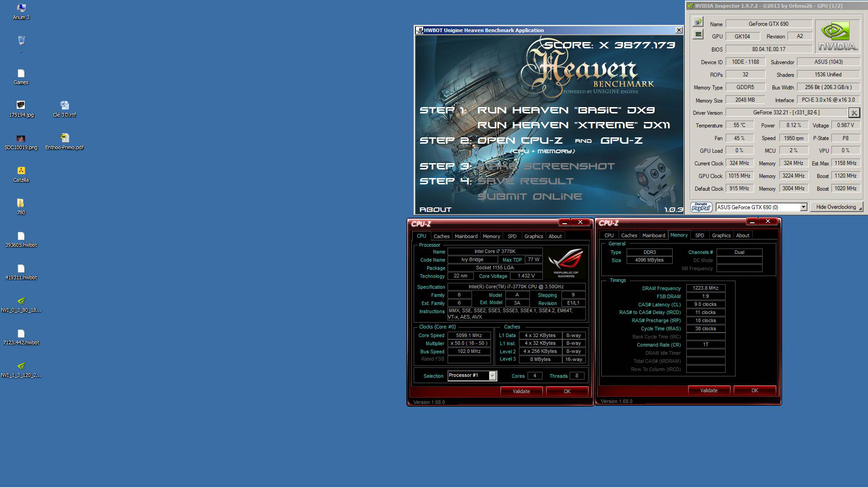Open the NVI_1_3_120_2 NVIDIA shortcut
The image size is (868, 488).
[21, 370]
